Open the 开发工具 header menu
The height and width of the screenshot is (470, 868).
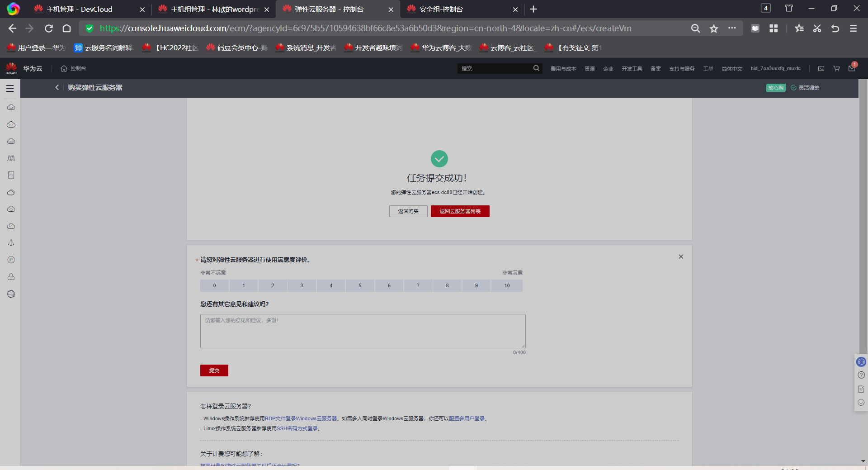632,69
